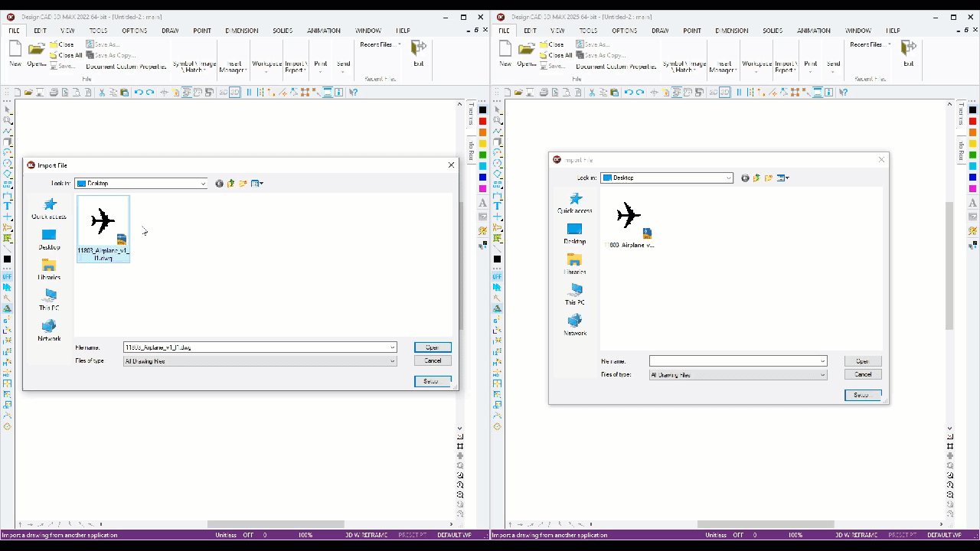980x551 pixels.
Task: Click the Up One Level icon in left Import dialog
Action: tap(230, 184)
